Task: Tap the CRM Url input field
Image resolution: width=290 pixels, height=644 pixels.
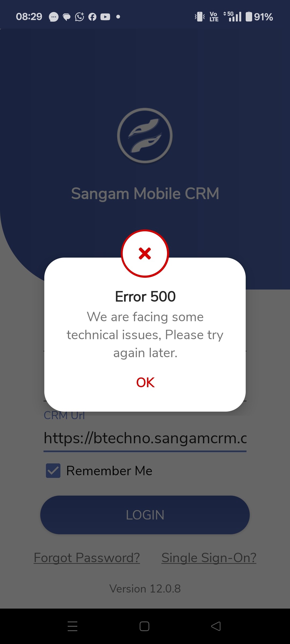Action: pyautogui.click(x=145, y=438)
